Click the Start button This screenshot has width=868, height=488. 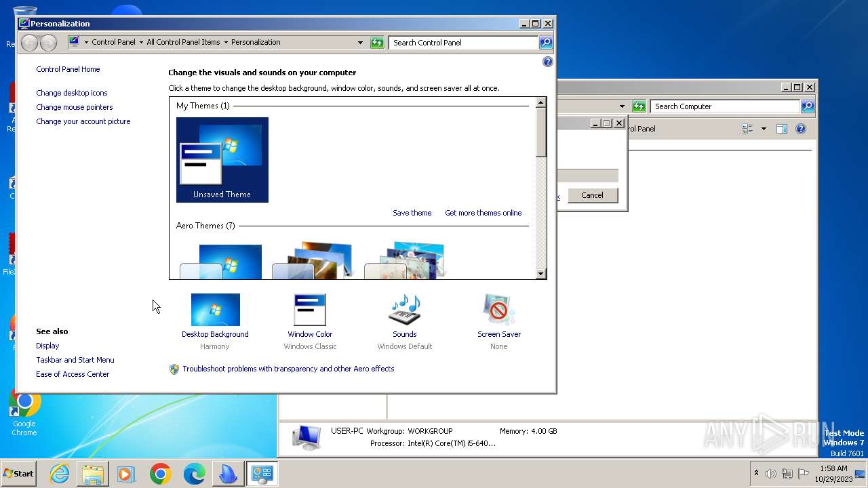pyautogui.click(x=19, y=474)
